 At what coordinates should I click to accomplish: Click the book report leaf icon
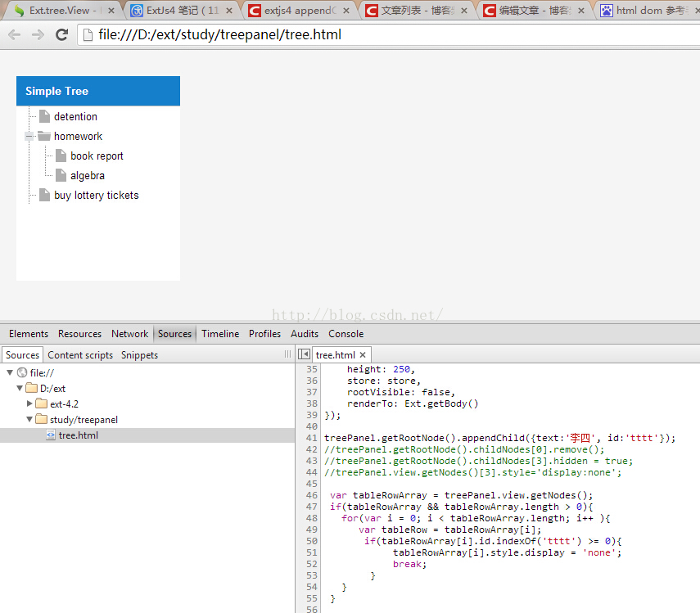tap(61, 156)
